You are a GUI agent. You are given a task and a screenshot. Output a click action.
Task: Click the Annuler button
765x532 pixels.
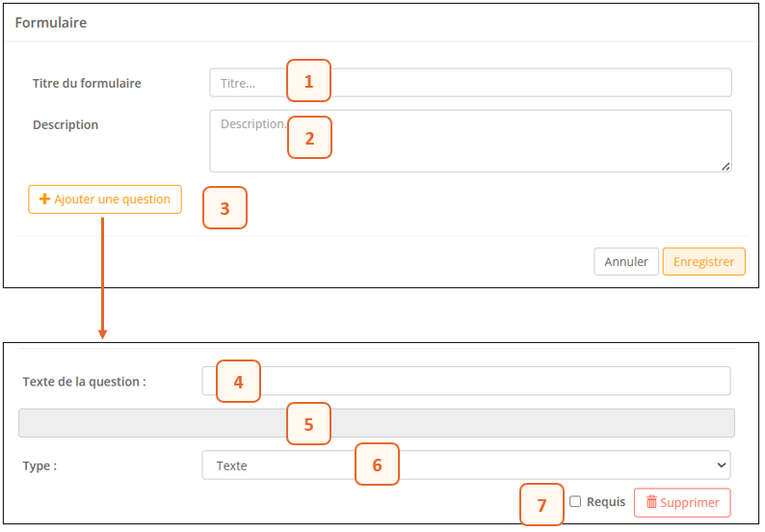(x=626, y=262)
